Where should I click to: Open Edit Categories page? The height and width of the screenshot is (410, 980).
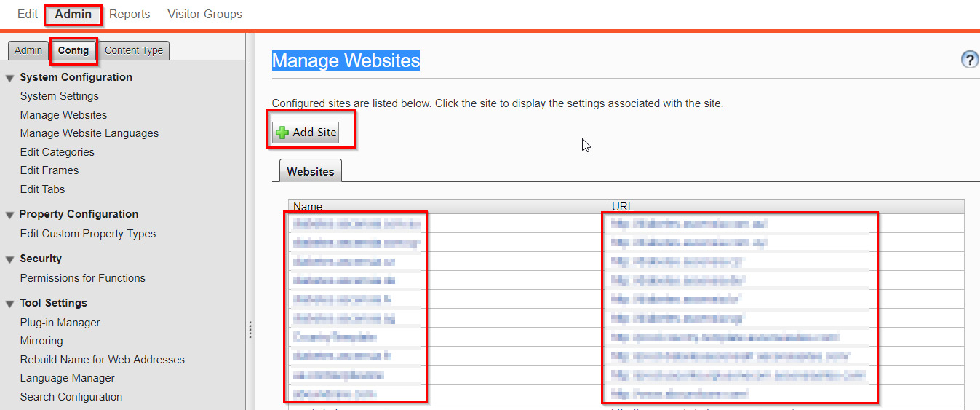57,152
